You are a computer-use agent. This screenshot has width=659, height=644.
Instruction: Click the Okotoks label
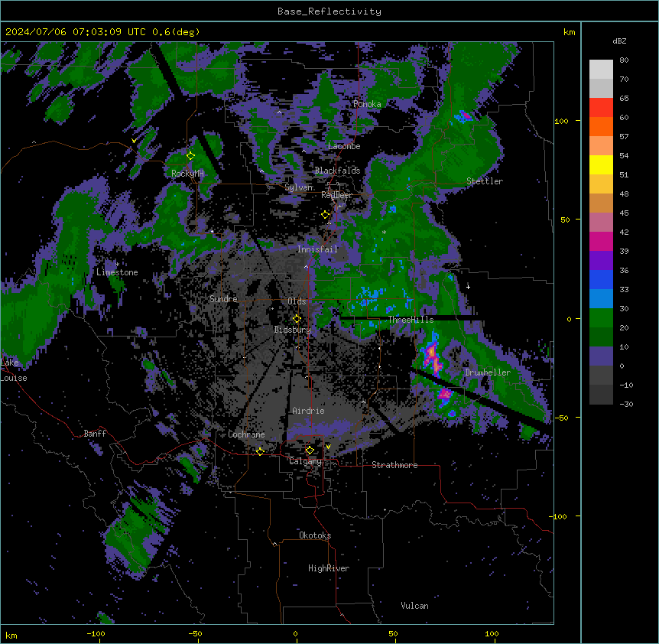[x=315, y=535]
